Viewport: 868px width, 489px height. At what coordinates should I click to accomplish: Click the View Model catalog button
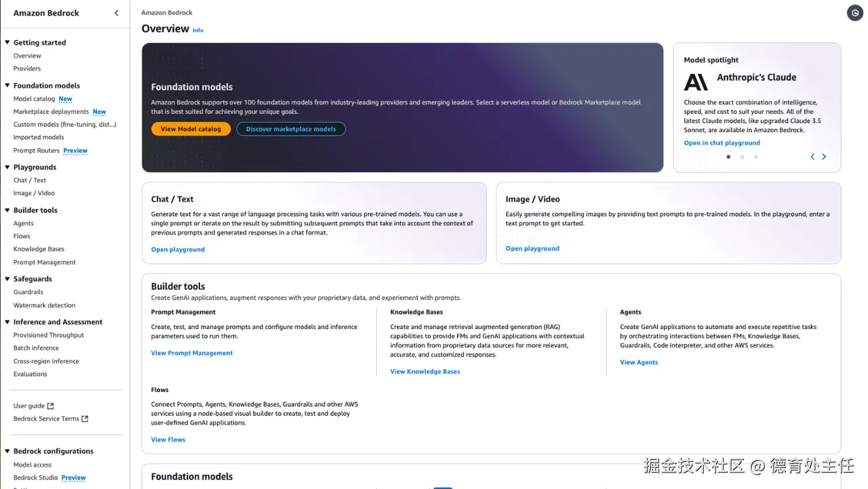pos(191,129)
